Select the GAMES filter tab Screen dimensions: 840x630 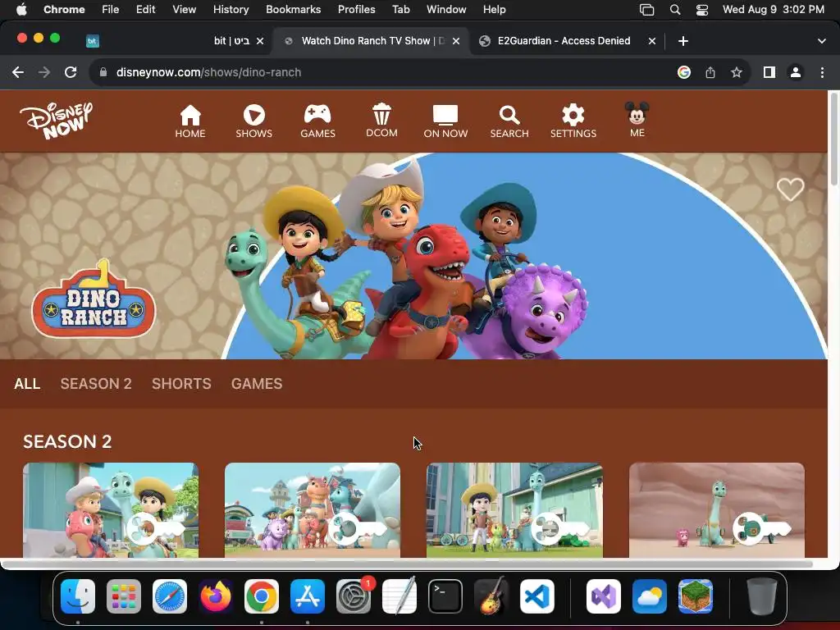click(x=257, y=384)
